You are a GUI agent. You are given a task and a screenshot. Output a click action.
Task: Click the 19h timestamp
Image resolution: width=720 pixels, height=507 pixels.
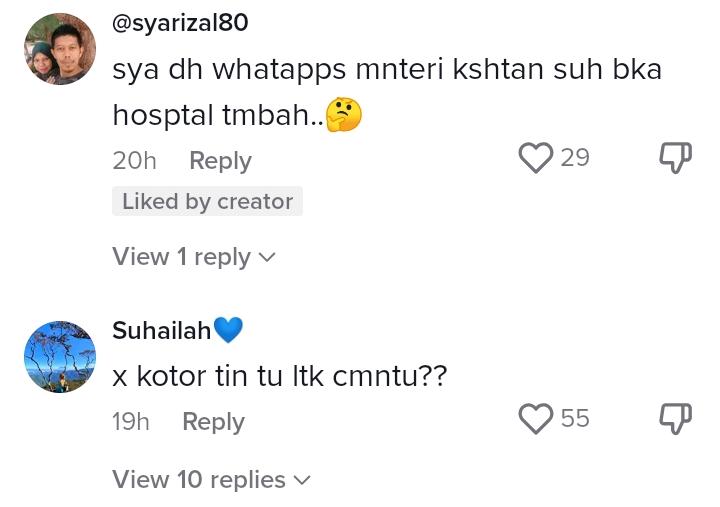(x=131, y=422)
